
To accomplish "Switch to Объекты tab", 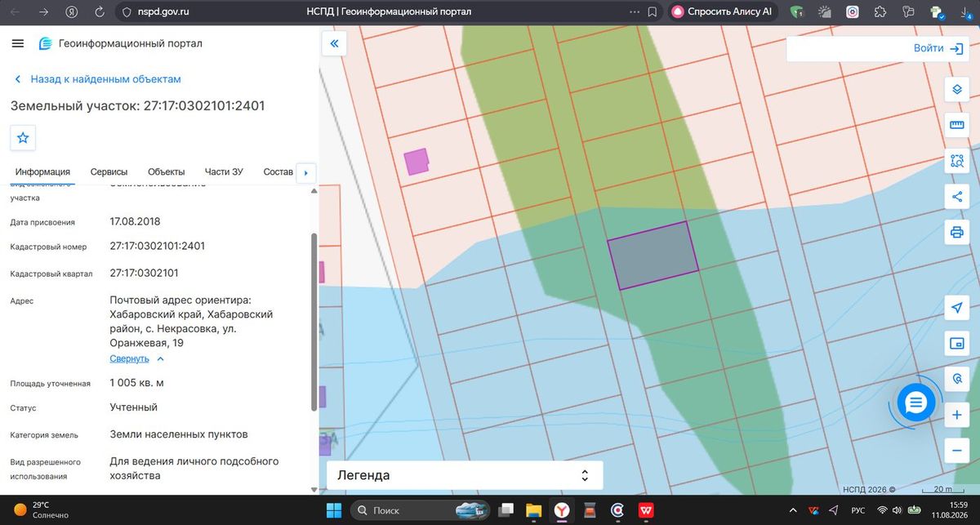I will click(x=166, y=171).
